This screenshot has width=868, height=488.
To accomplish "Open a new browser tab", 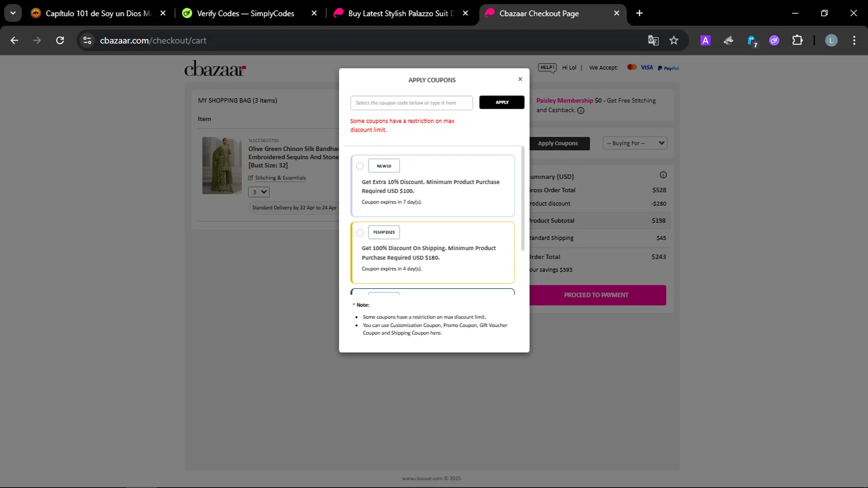I will pyautogui.click(x=639, y=13).
